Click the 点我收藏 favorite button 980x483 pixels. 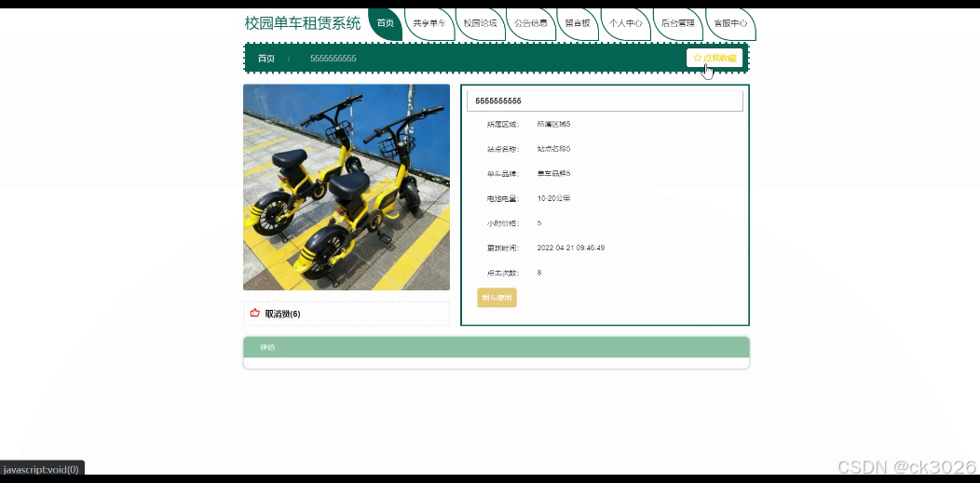[715, 58]
